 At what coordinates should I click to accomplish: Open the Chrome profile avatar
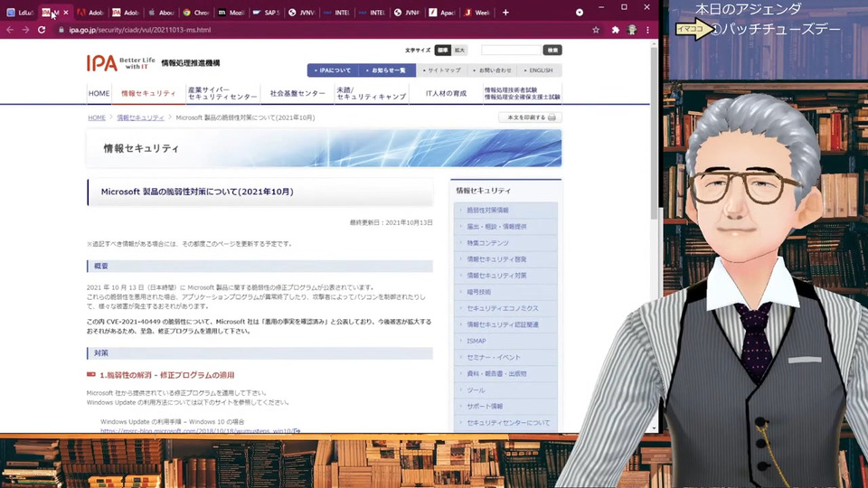(632, 30)
